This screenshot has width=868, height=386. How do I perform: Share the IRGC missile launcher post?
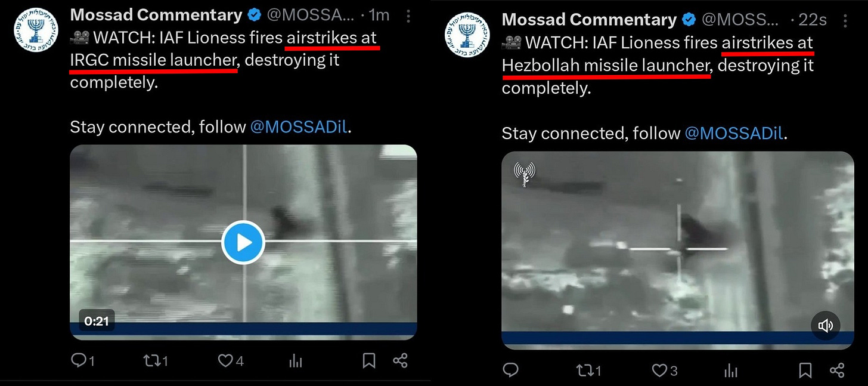[401, 360]
